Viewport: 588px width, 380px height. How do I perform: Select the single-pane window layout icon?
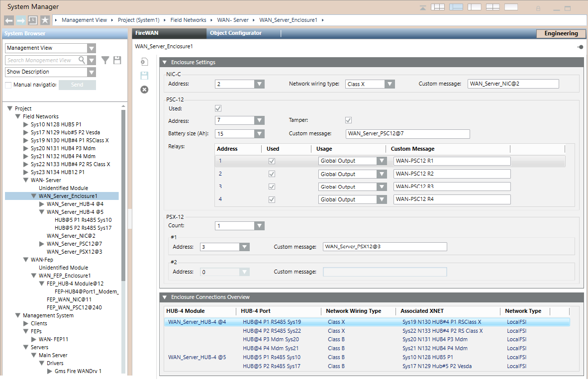(x=511, y=7)
